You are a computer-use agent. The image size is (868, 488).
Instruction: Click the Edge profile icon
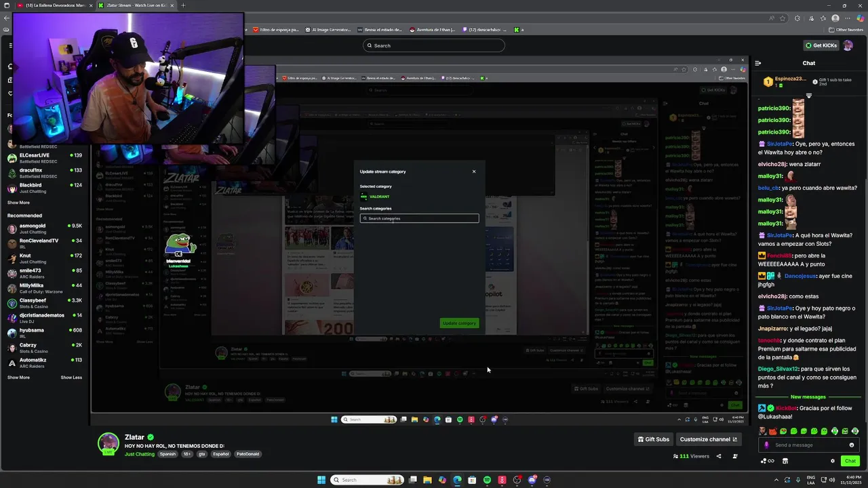pyautogui.click(x=835, y=18)
